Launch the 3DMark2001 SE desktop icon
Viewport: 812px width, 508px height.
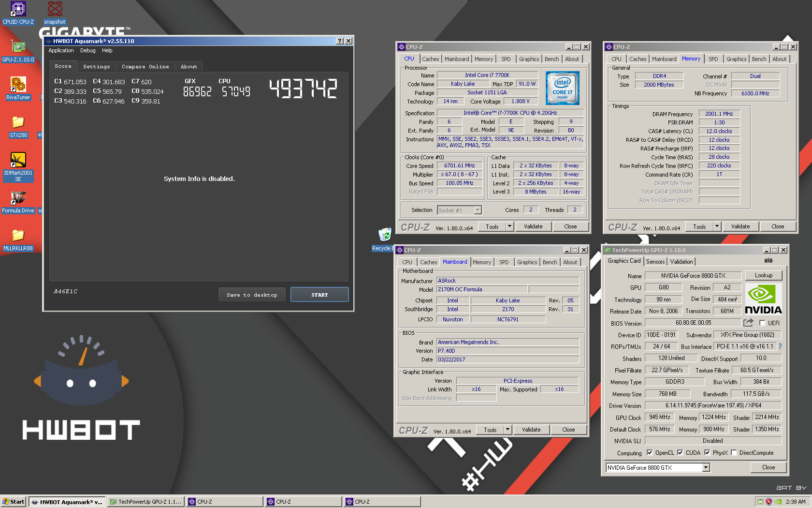tap(18, 167)
